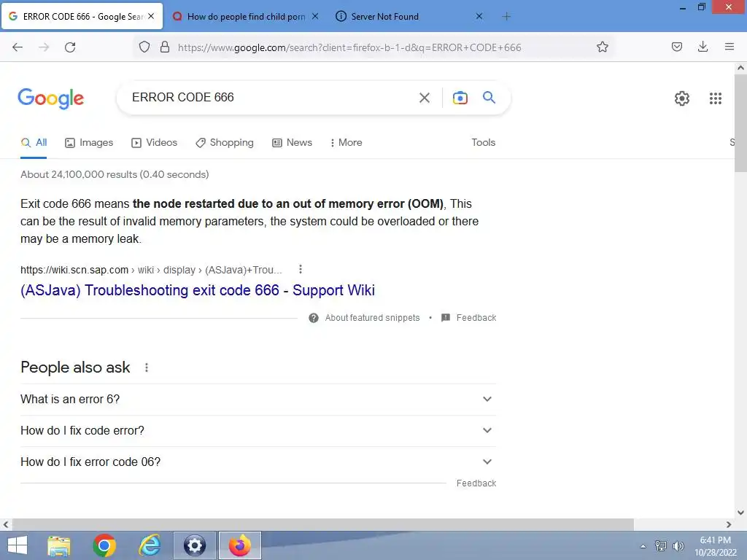The image size is (747, 560).
Task: Open a new tab with the plus icon
Action: [506, 16]
